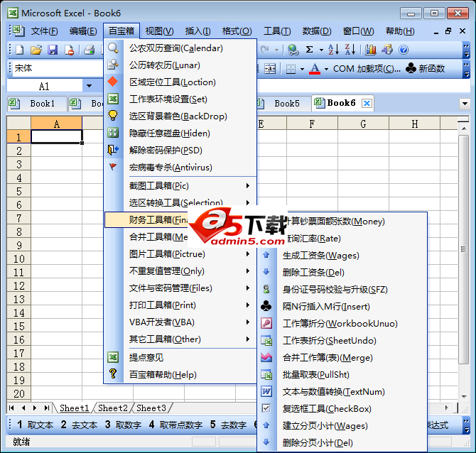The height and width of the screenshot is (453, 476).
Task: Switch to Sheet2 worksheet tab
Action: pyautogui.click(x=113, y=408)
